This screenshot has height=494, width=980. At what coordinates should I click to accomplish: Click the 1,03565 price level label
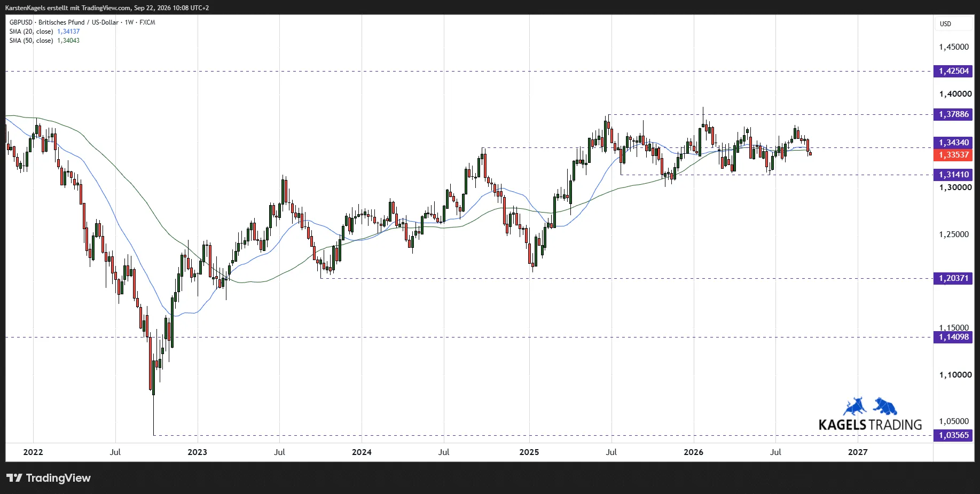click(x=953, y=435)
